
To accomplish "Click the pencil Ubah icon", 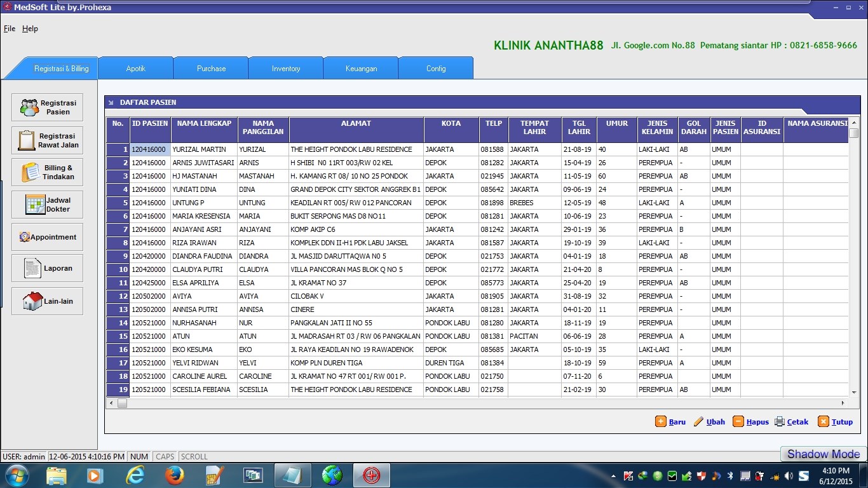I will 699,421.
